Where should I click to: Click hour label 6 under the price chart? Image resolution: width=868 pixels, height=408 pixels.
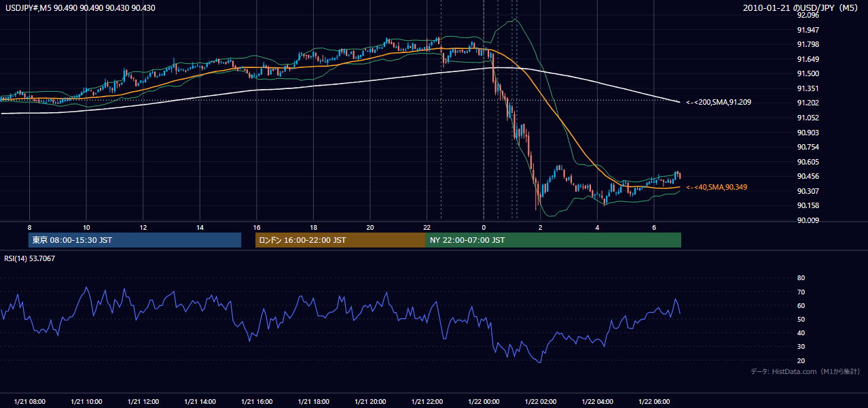point(653,227)
